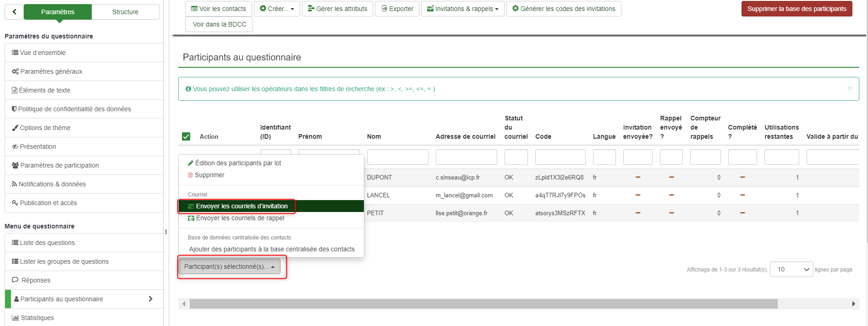Open the rows-per-page selector
The width and height of the screenshot is (868, 326).
pos(791,269)
